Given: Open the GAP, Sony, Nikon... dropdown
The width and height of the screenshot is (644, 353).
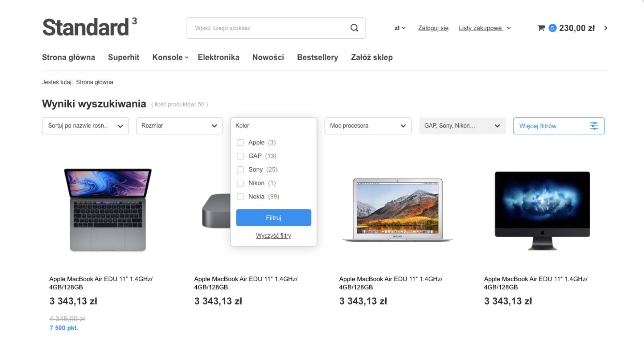Looking at the screenshot, I should (462, 126).
